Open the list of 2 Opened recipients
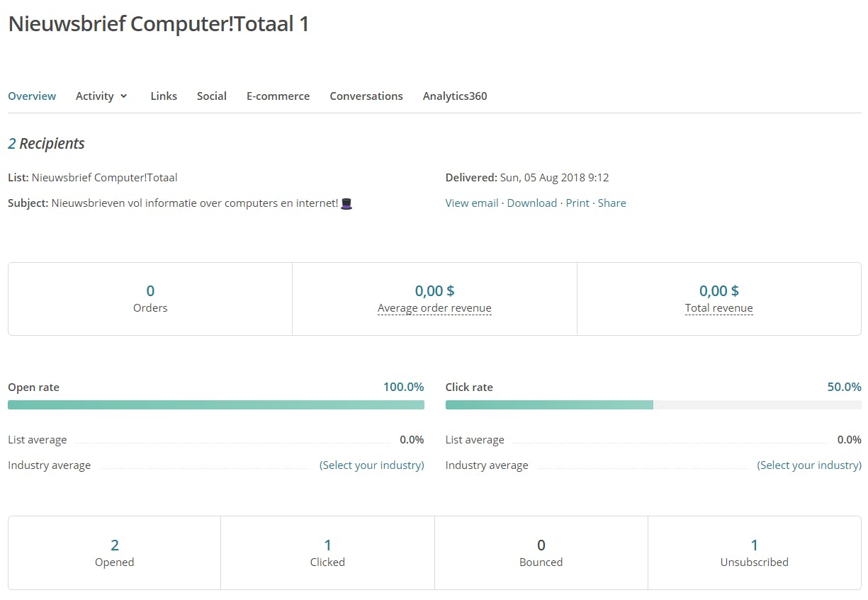The width and height of the screenshot is (868, 600). tap(115, 545)
